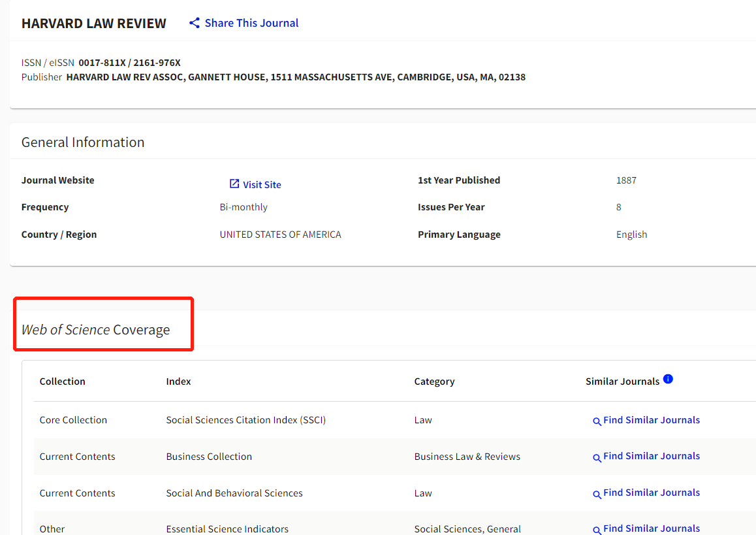Select the Bi-monthly frequency value
Viewport: 756px width, 535px height.
244,207
